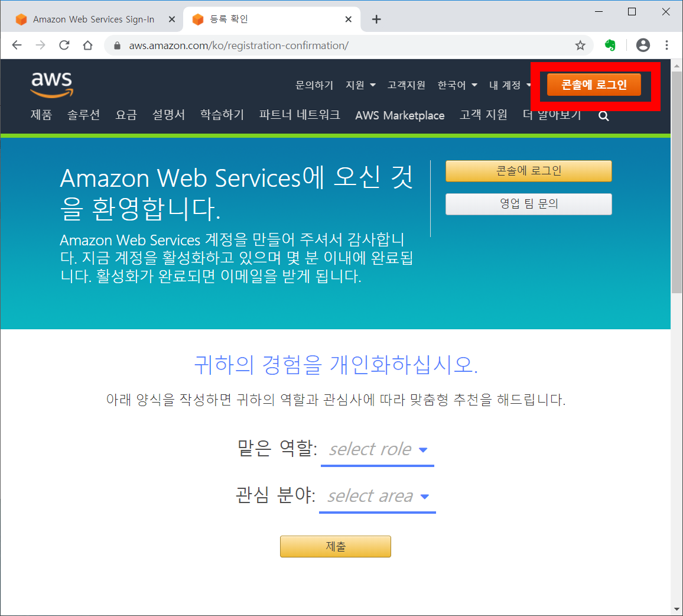
Task: Open 고객 지원 nav menu item
Action: (483, 115)
